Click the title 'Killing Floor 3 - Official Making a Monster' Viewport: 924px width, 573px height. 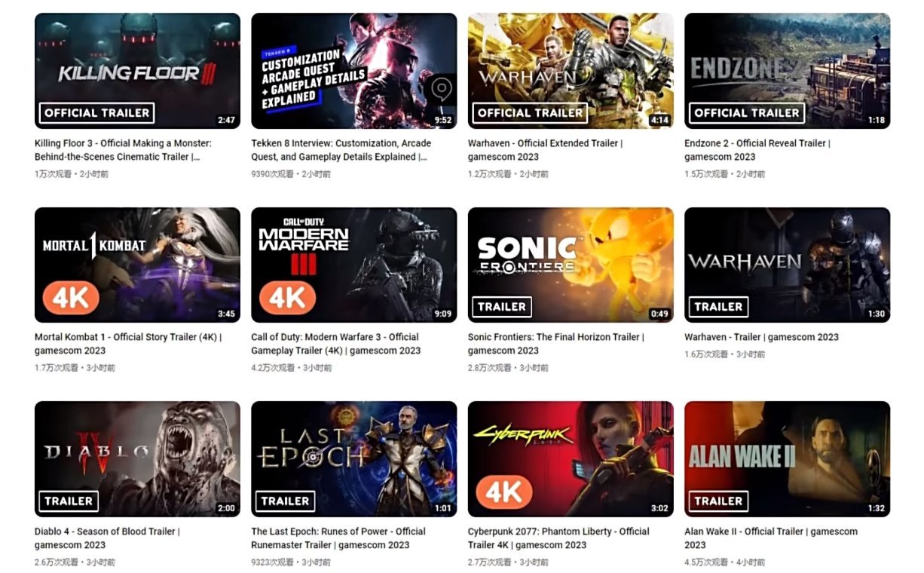pos(124,150)
